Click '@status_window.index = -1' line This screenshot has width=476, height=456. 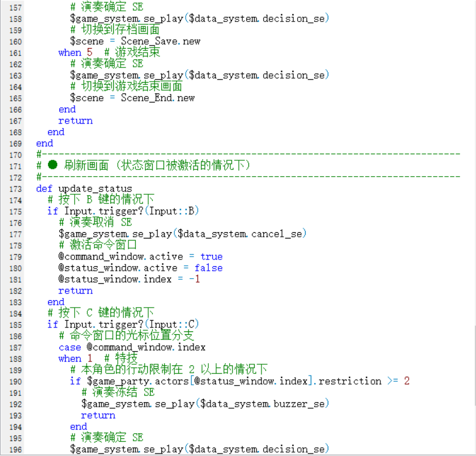[129, 279]
